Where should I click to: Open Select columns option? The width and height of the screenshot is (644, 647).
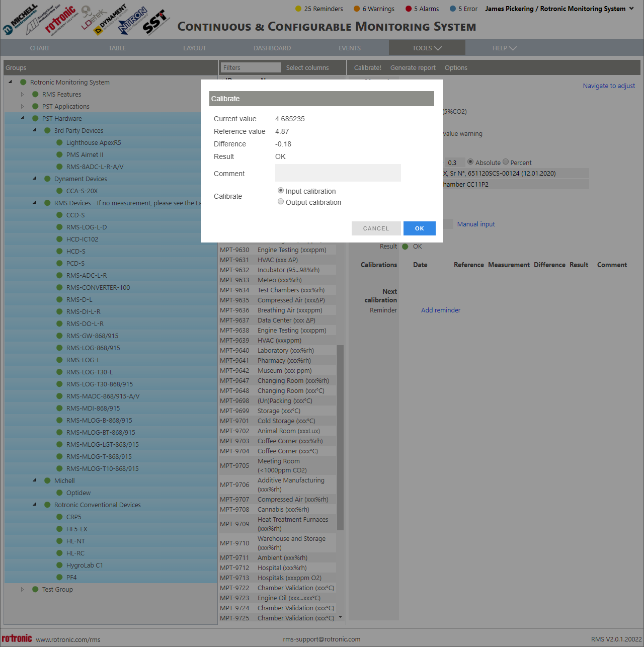(x=307, y=67)
